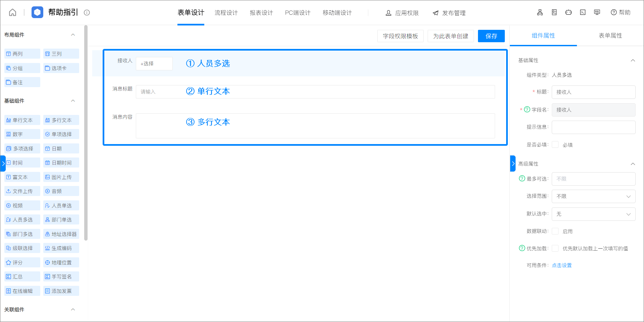Open the organization structure icon in top bar
Viewport: 644px width, 322px height.
tap(540, 12)
